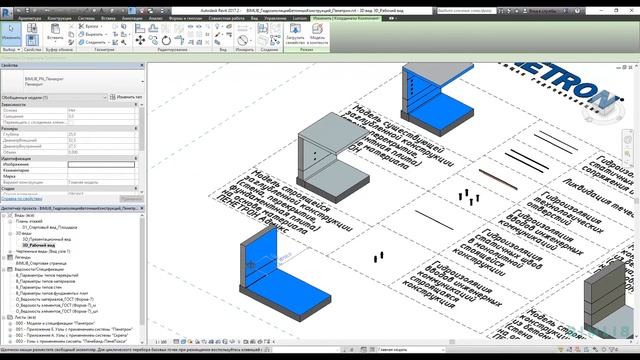The height and width of the screenshot is (360, 640).
Task: Close the Диспетчер проекта browser panel
Action: coord(142,208)
